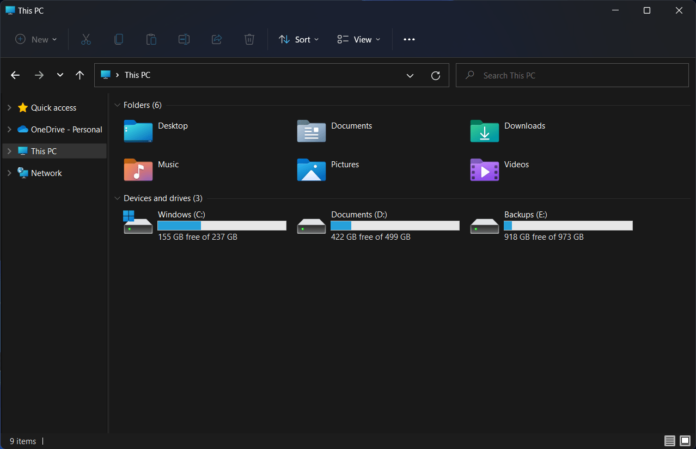
Task: Select the Documents folder icon
Action: point(311,131)
